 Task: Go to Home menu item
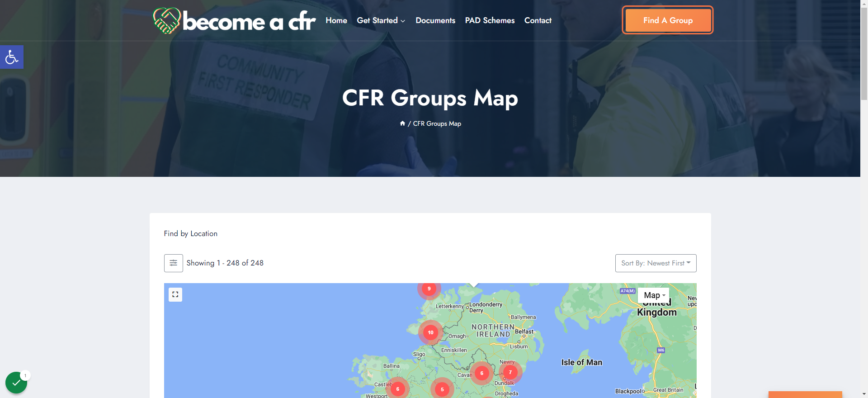pyautogui.click(x=336, y=20)
